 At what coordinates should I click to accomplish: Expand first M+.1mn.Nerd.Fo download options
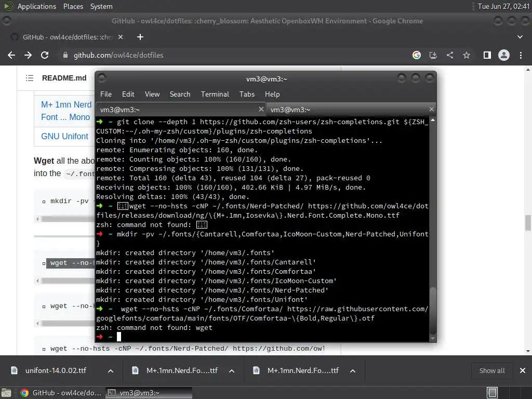point(232,371)
